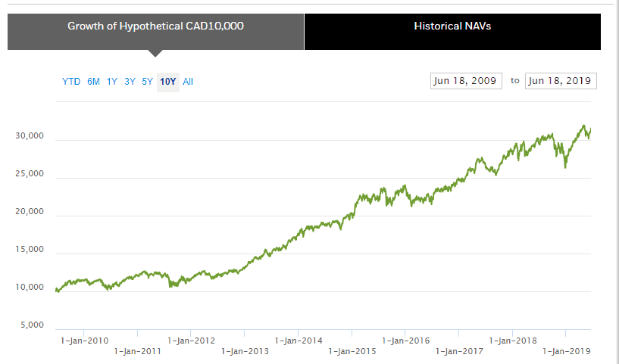619x364 pixels.
Task: Edit the start date Jun 18, 2009 field
Action: tap(465, 81)
